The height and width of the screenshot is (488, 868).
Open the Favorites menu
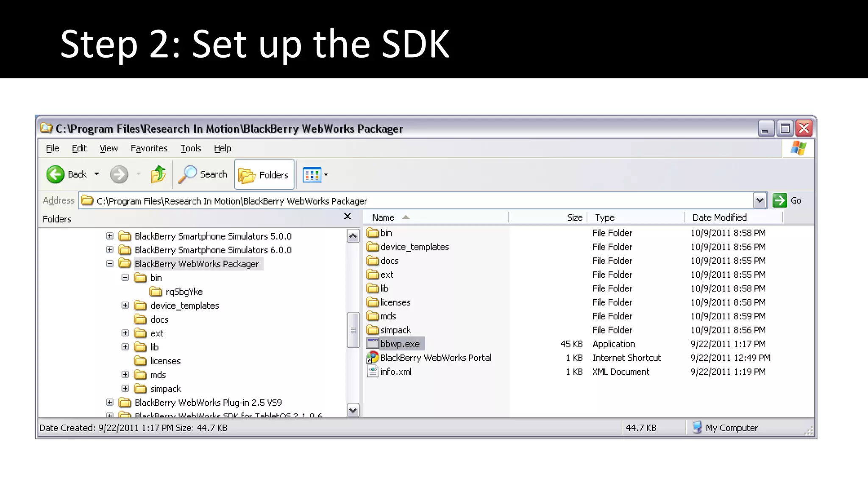click(x=149, y=148)
